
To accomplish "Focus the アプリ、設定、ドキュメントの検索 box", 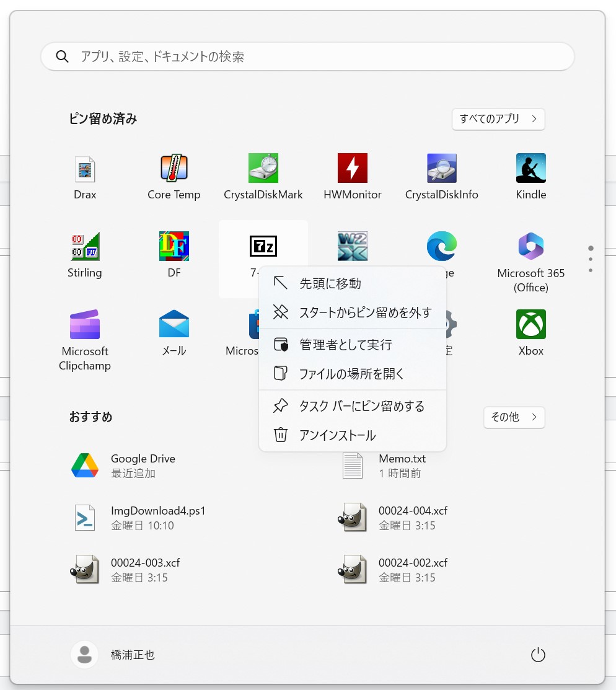I will point(307,56).
